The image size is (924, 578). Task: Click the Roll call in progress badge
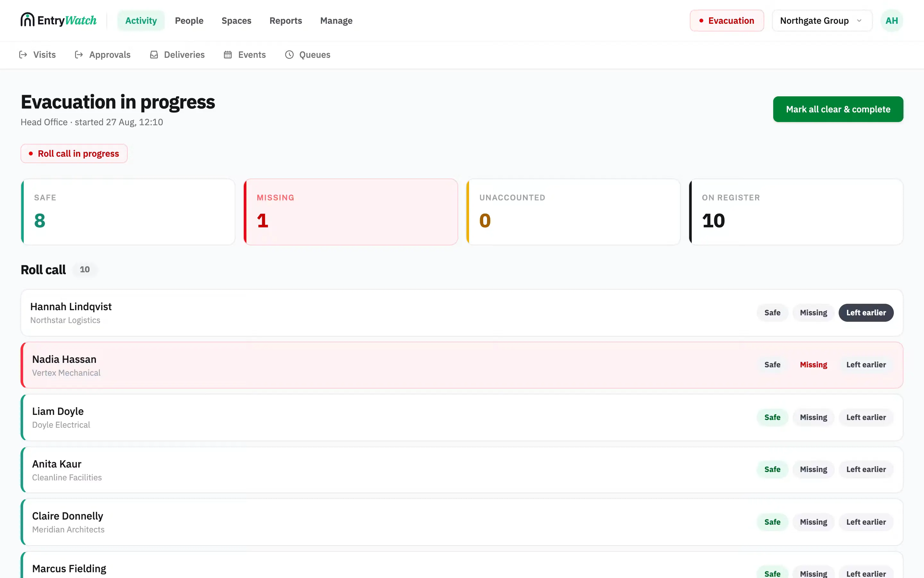(x=74, y=154)
